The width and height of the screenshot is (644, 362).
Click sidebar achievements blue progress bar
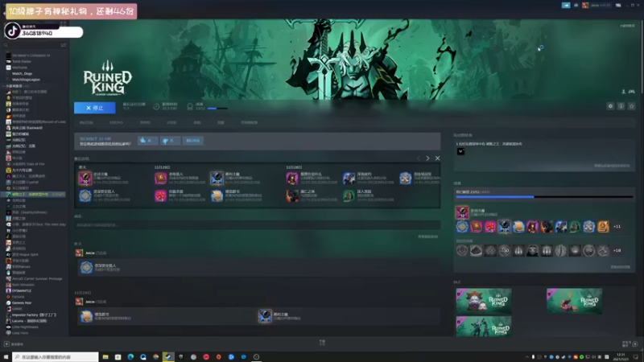click(544, 197)
